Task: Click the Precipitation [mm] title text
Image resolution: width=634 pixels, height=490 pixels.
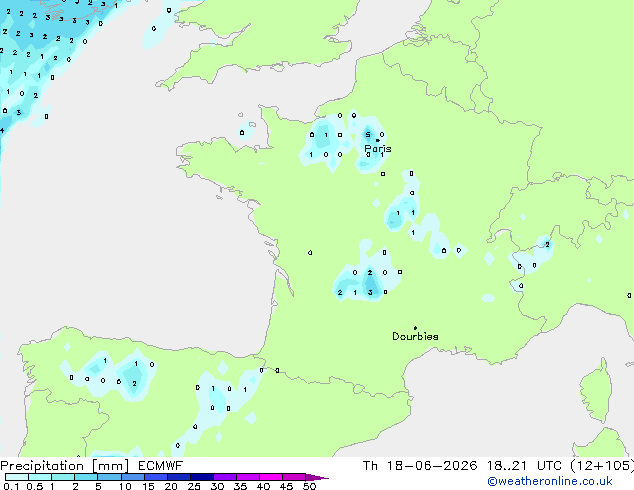Action: [65, 466]
